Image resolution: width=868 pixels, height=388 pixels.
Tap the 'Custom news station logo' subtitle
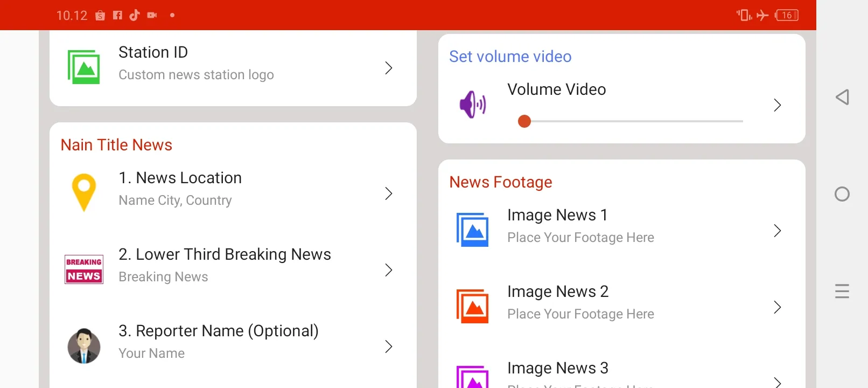[196, 75]
